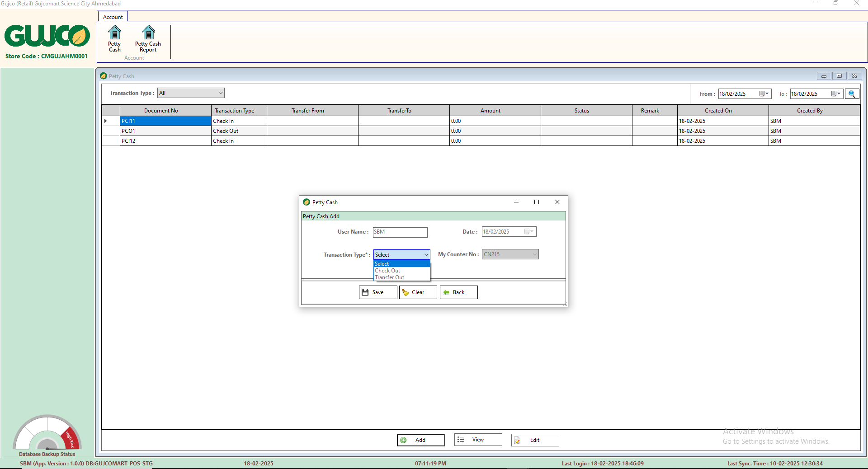Click the Add button at bottom
This screenshot has width=868, height=469.
click(x=420, y=440)
